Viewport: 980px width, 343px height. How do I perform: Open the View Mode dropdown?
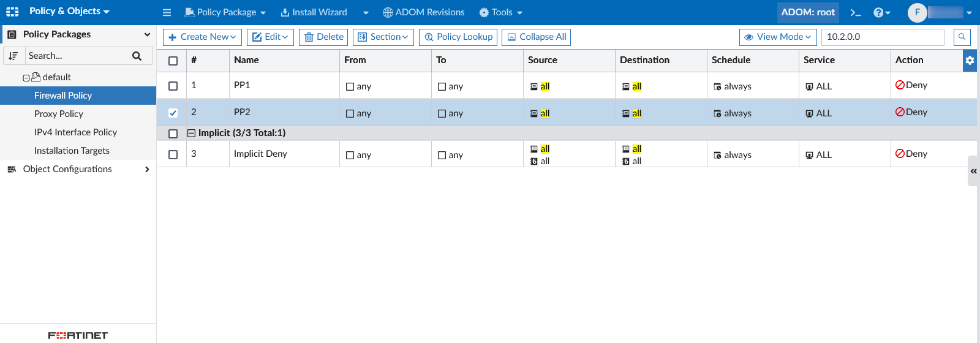pos(777,37)
